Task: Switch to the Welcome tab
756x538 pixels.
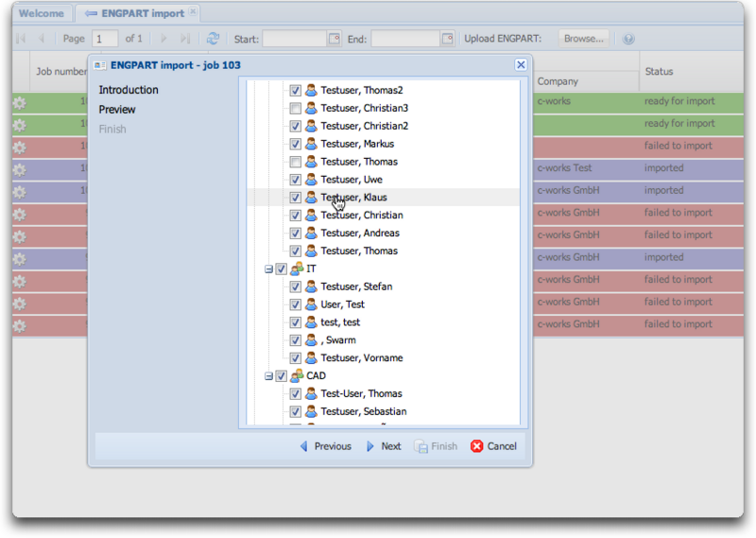Action: coord(42,13)
